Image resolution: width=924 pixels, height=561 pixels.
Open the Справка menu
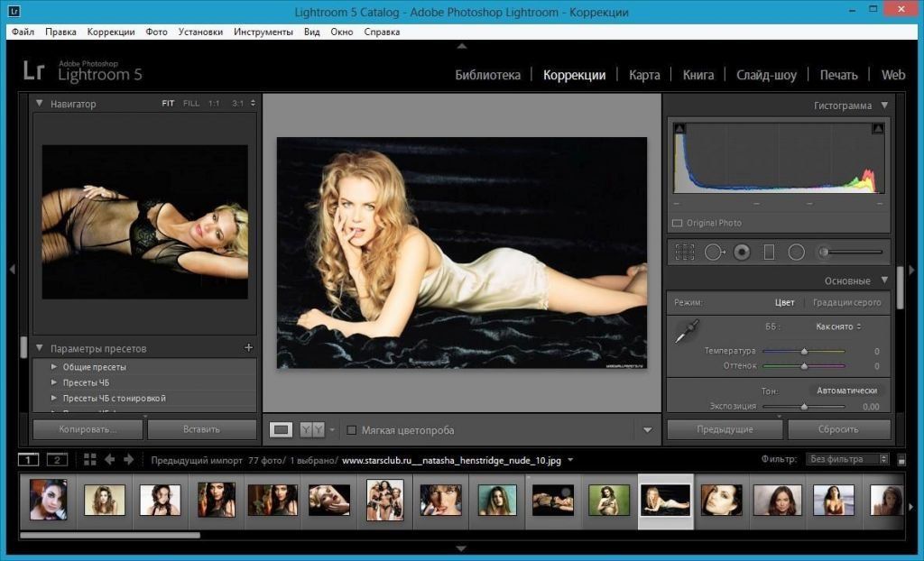point(382,32)
